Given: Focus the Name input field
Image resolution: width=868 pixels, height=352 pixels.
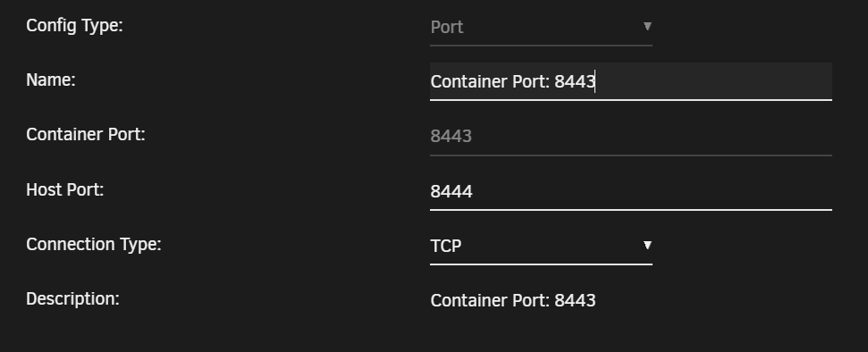Looking at the screenshot, I should click(631, 81).
